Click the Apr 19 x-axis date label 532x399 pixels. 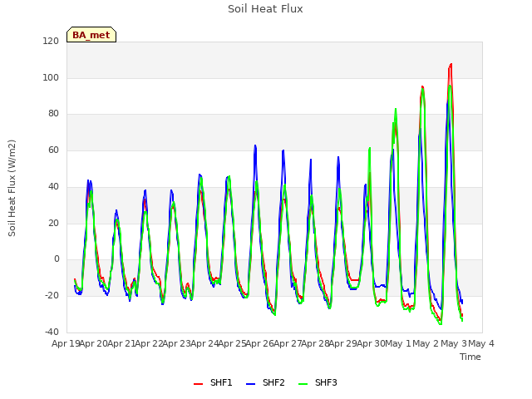tap(66, 343)
